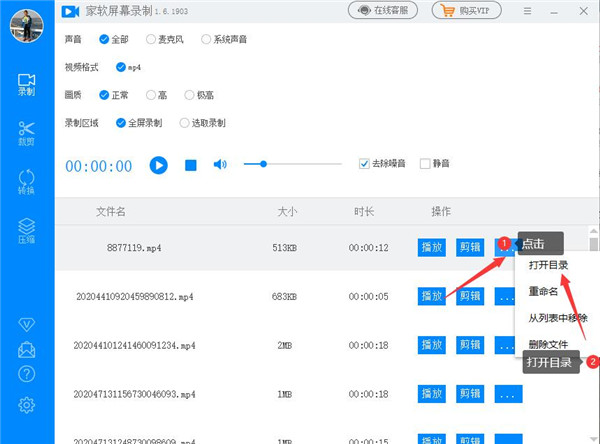600x444 pixels.
Task: Open the 压缩 compress sidebar tool
Action: (26, 231)
